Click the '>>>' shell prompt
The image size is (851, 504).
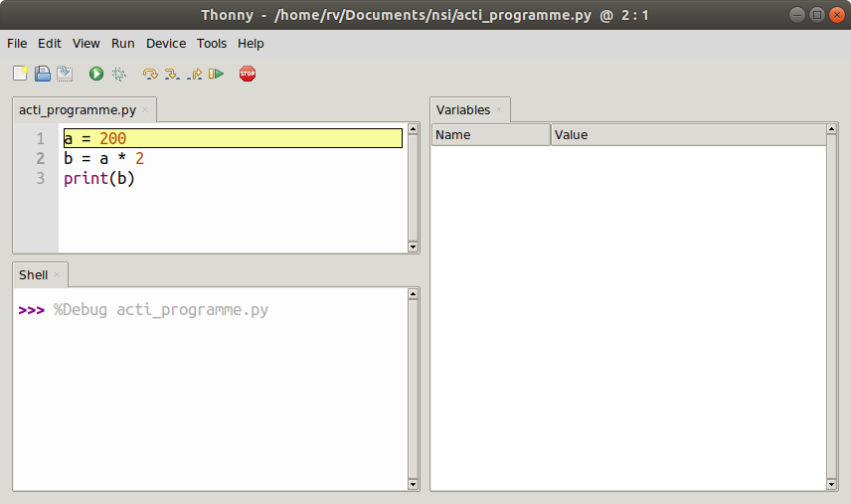click(x=32, y=310)
